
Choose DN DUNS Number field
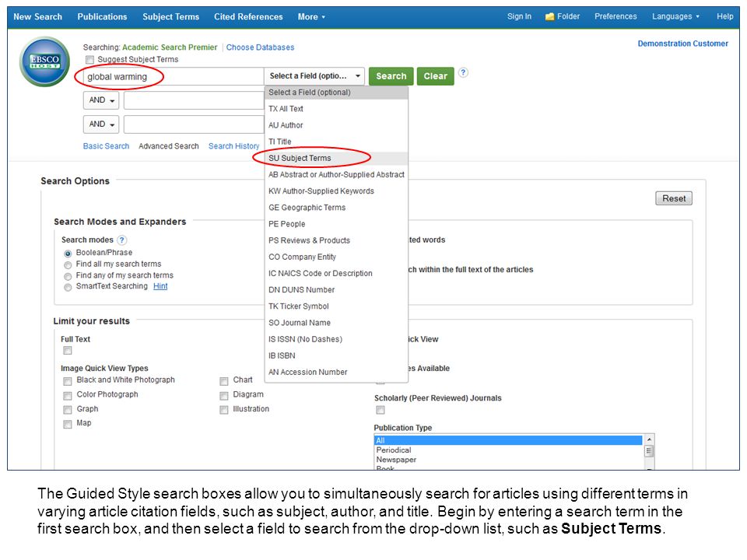(x=336, y=290)
